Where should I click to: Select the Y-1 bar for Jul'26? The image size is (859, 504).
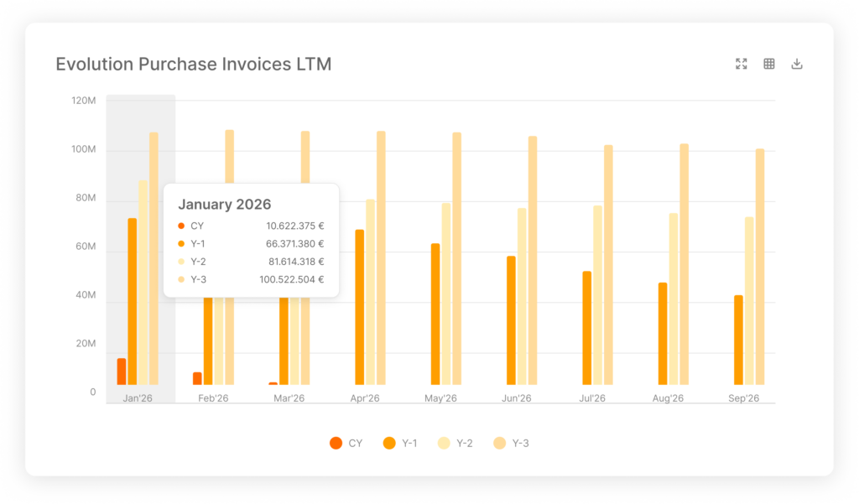coord(586,328)
